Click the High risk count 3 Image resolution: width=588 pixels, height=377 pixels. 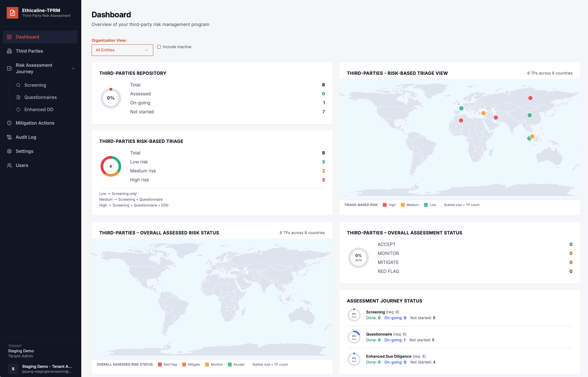click(323, 180)
